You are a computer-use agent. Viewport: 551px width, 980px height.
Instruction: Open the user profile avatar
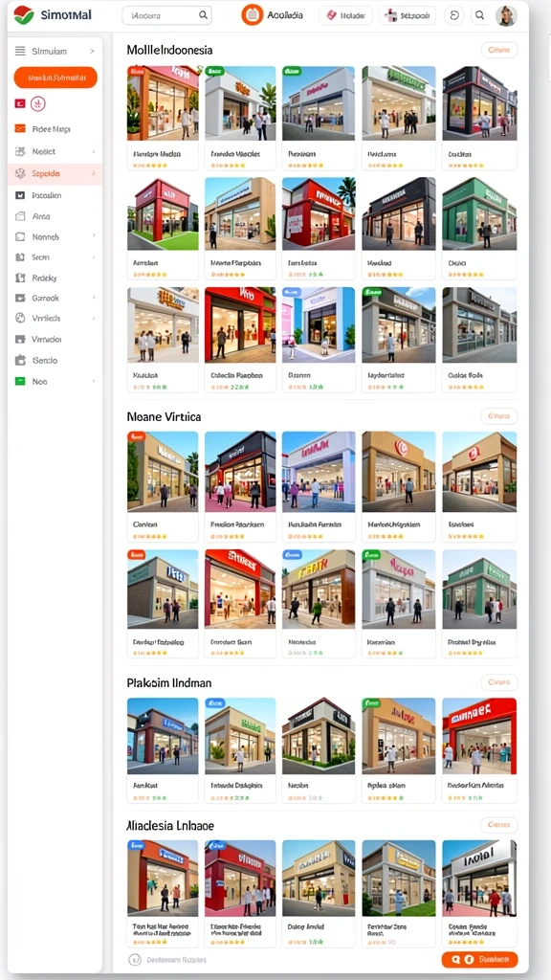(506, 15)
